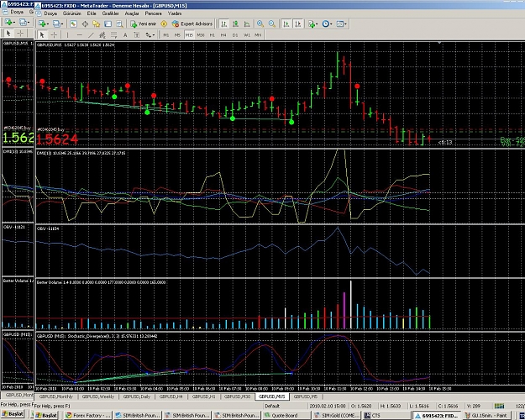Image resolution: width=525 pixels, height=420 pixels.
Task: Open the Profiles dropdown
Action: pyautogui.click(x=58, y=24)
